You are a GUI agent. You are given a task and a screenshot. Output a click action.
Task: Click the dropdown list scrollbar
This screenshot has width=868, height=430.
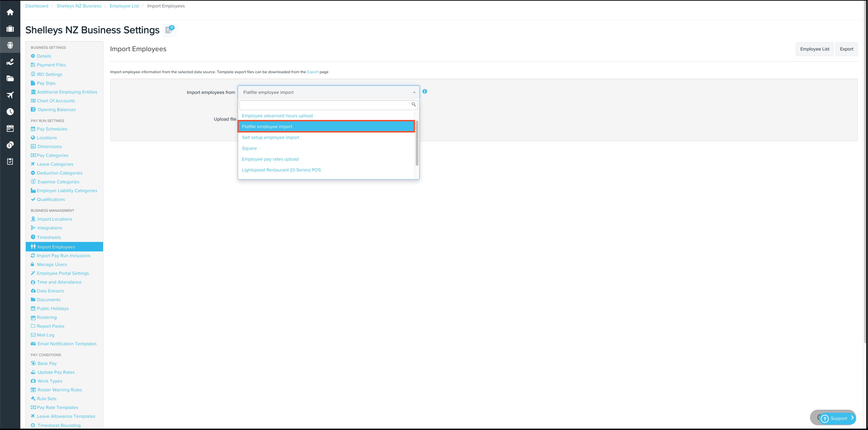coord(417,143)
